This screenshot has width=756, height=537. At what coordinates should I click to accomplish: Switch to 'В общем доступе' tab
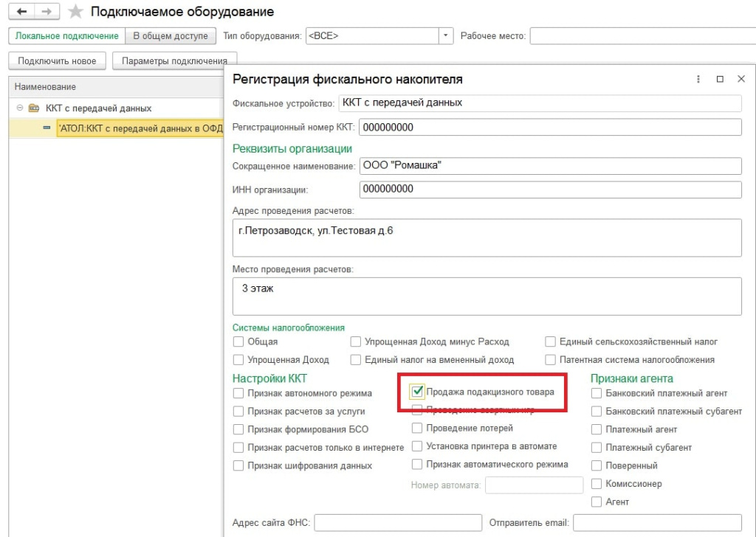pyautogui.click(x=171, y=35)
